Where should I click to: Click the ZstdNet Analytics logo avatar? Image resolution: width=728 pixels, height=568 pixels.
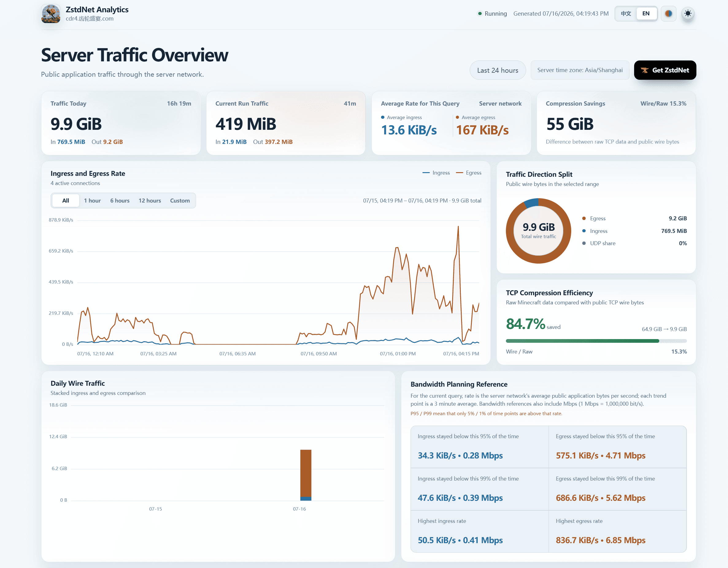pyautogui.click(x=51, y=14)
